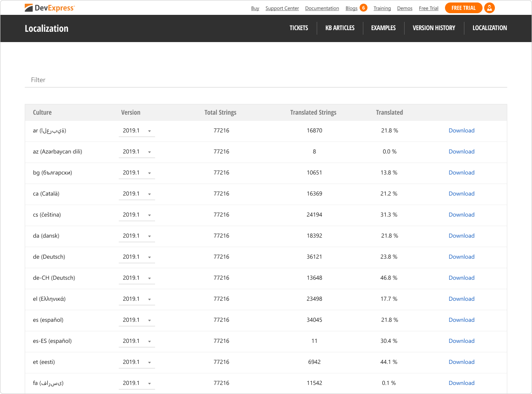Go to the Examples tab

coord(384,28)
